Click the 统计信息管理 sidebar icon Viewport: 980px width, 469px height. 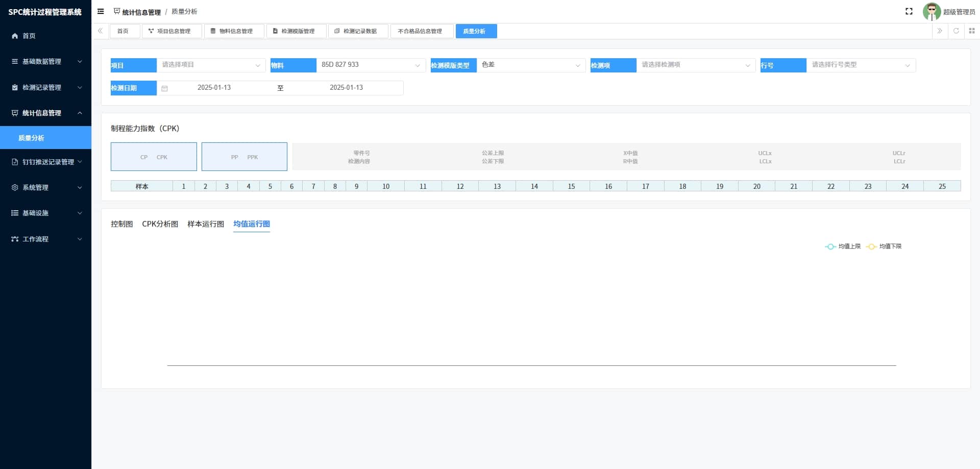[15, 113]
